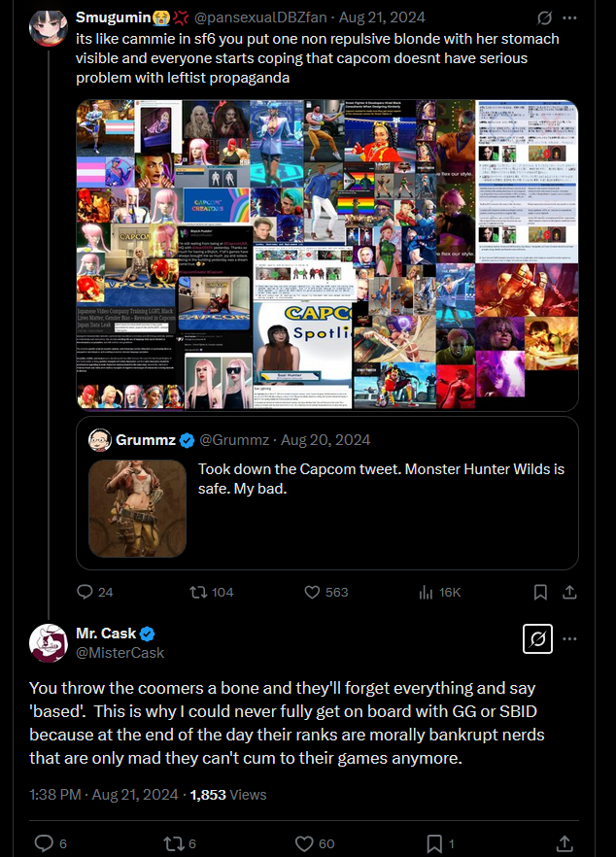Open the Capcom collage image
616x857 pixels.
click(327, 255)
